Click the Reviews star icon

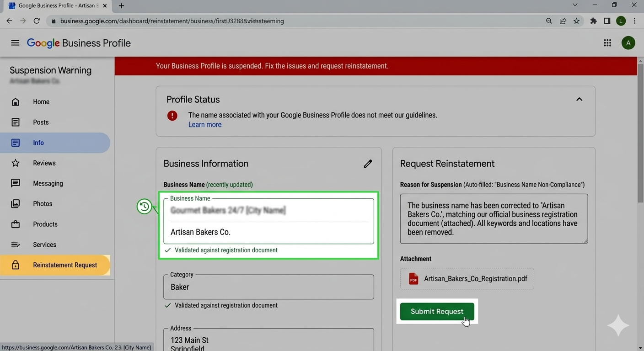16,163
